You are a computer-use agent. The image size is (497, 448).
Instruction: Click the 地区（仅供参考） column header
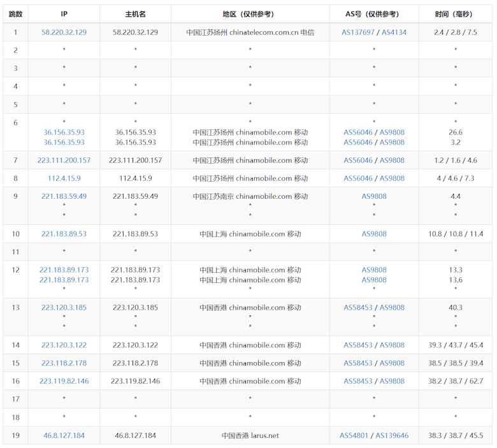(250, 14)
